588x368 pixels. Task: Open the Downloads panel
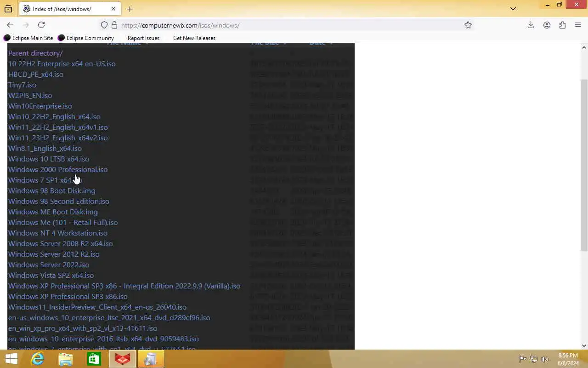click(x=531, y=25)
